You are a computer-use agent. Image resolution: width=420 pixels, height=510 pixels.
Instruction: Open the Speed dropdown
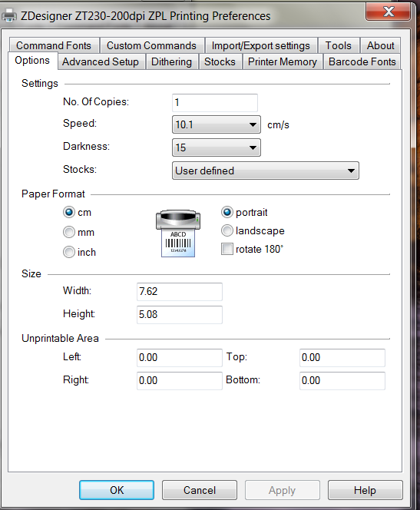click(x=217, y=124)
